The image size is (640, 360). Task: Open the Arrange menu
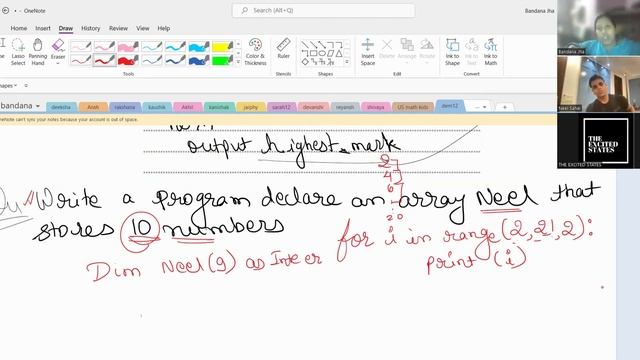point(407,52)
